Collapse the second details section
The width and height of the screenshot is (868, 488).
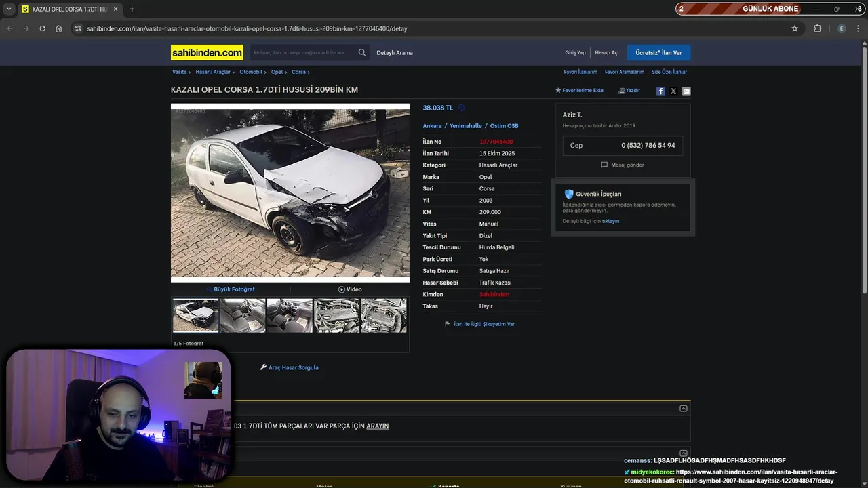point(684,453)
